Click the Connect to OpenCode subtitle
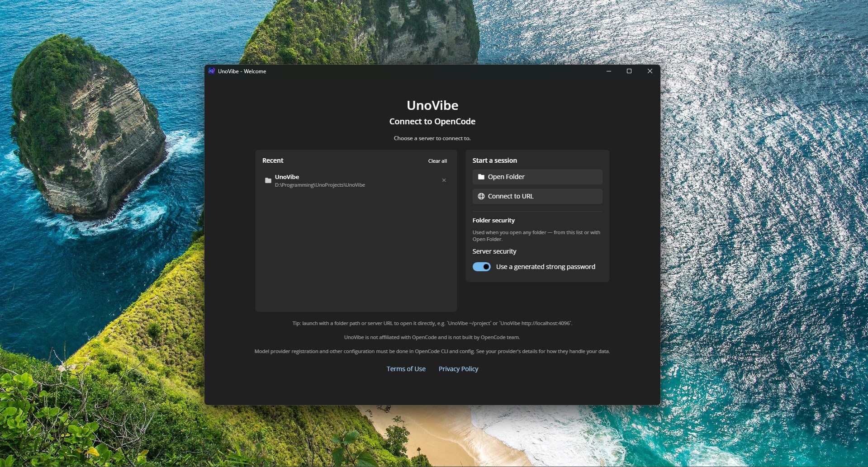Image resolution: width=868 pixels, height=467 pixels. coord(432,121)
